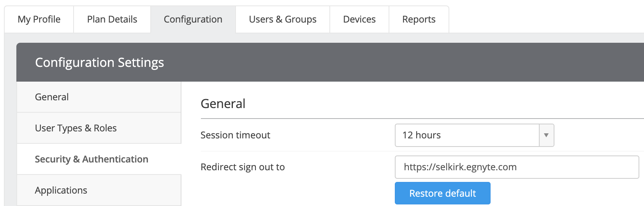Open the Plan Details tab

click(x=112, y=19)
